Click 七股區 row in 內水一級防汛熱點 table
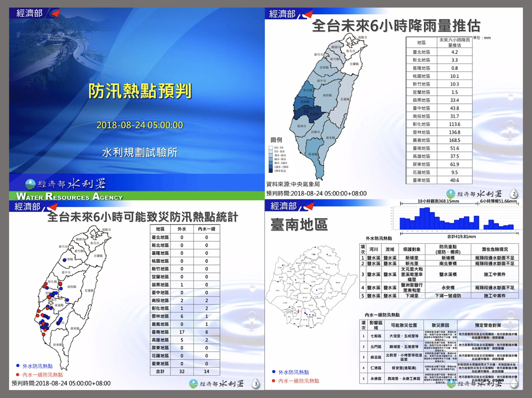This screenshot has width=532, height=398. pyautogui.click(x=376, y=336)
